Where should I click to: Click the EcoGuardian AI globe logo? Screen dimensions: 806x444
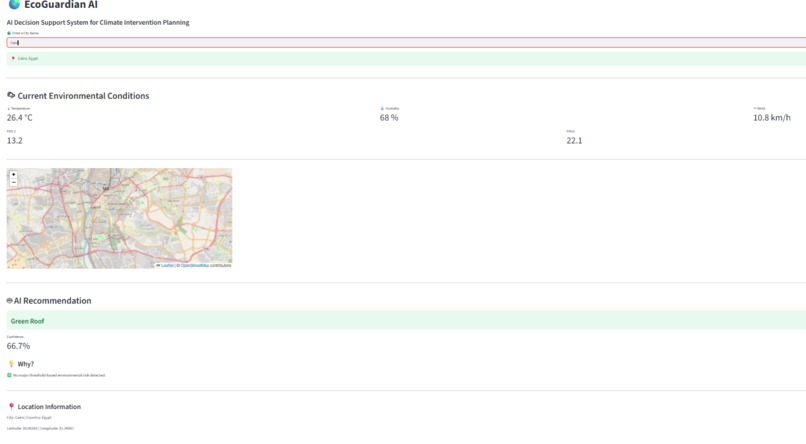point(14,5)
